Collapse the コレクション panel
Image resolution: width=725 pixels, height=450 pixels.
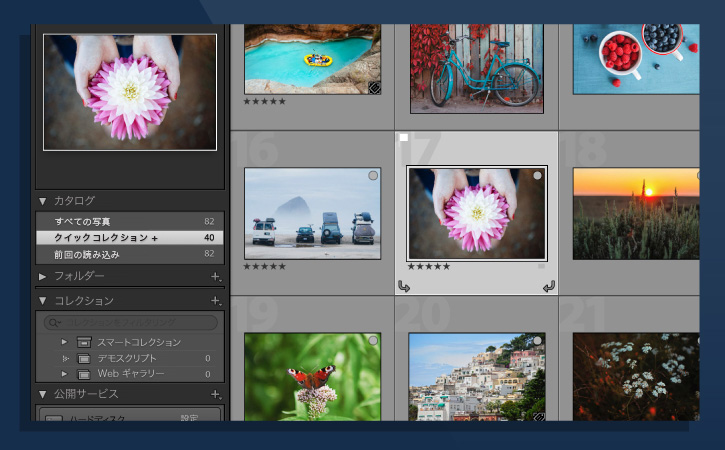point(43,301)
